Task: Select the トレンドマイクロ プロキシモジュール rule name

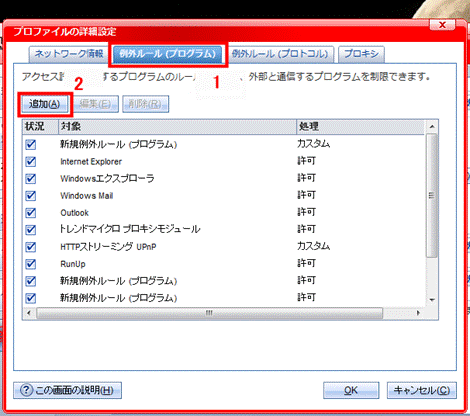Action: pos(130,230)
